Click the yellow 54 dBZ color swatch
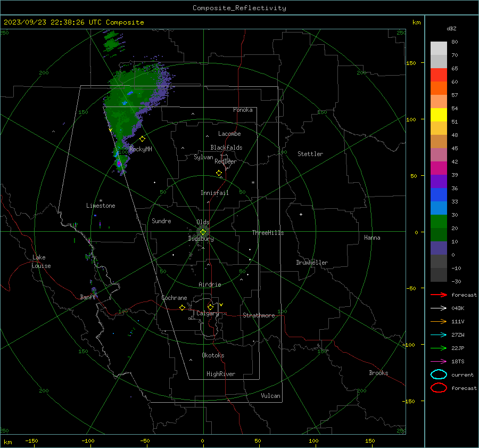The height and width of the screenshot is (448, 479). coord(439,115)
